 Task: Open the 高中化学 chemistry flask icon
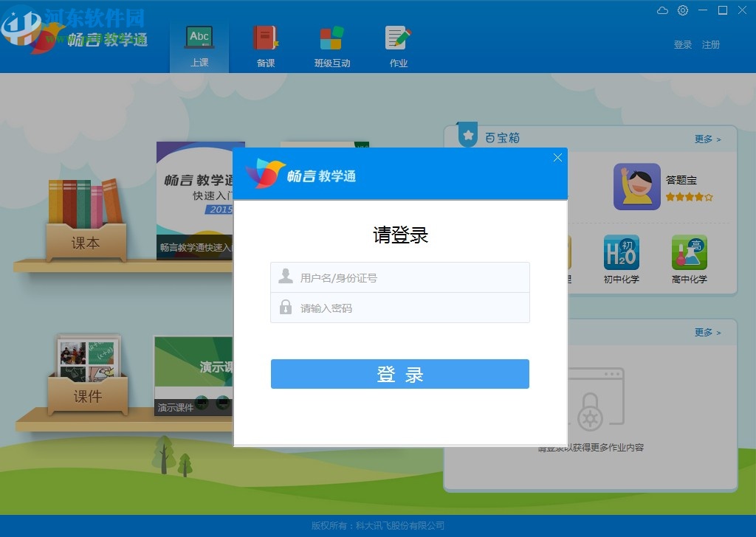point(689,254)
